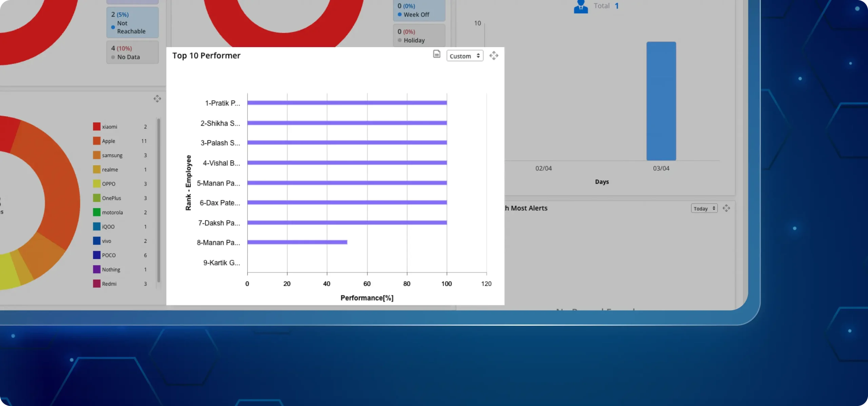Click the move icon next to Today dropdown

726,208
